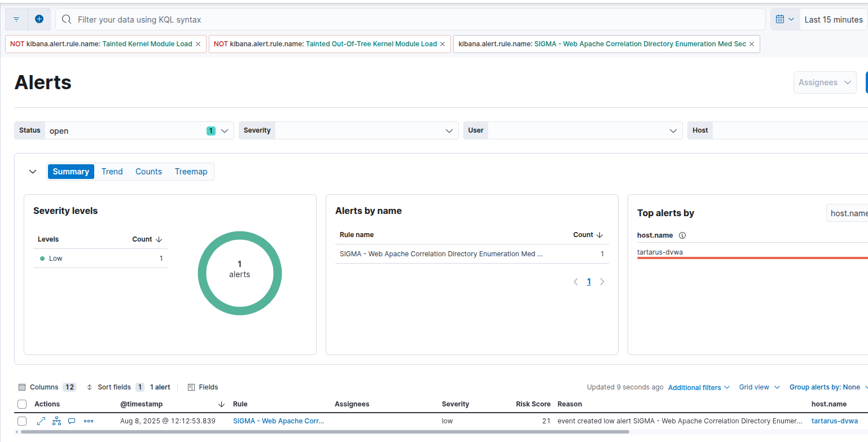
Task: Open the calendar date quick menu
Action: [784, 19]
